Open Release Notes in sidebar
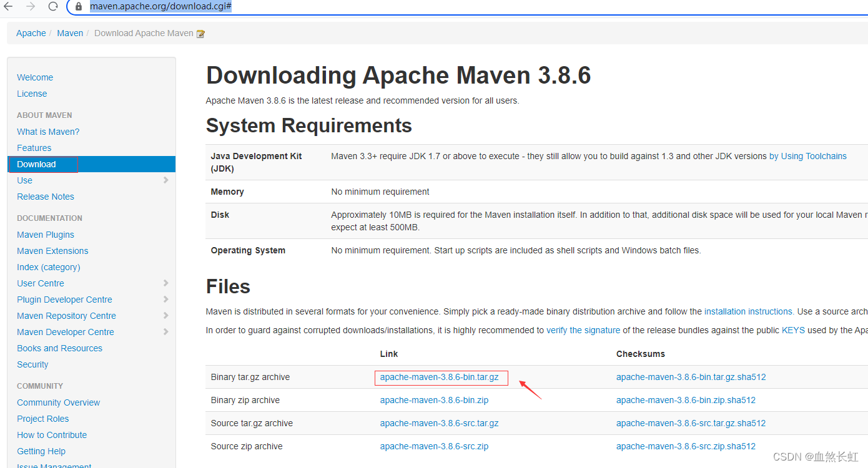868x468 pixels. point(46,197)
